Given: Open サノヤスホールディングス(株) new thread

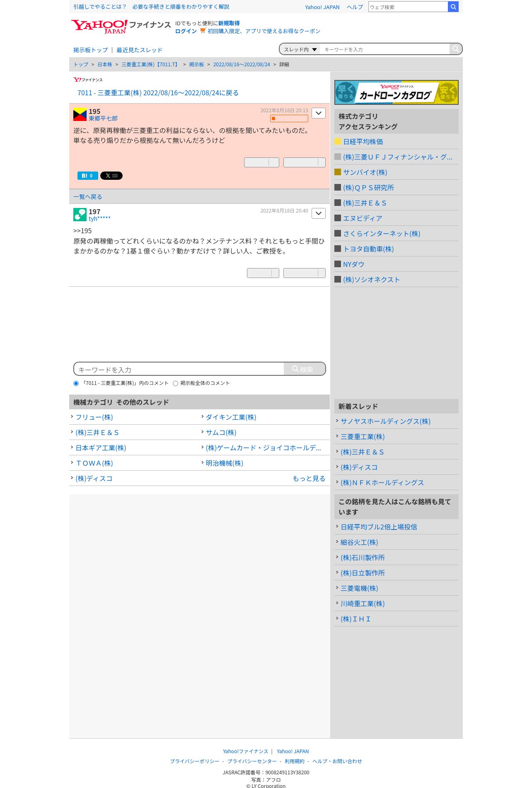Looking at the screenshot, I should click(x=385, y=421).
